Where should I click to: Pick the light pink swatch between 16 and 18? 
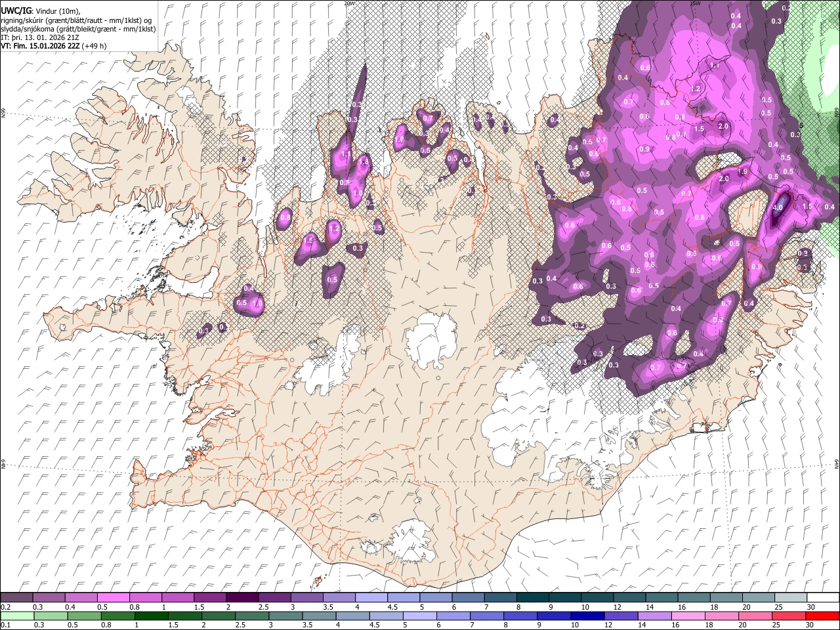pos(687,616)
